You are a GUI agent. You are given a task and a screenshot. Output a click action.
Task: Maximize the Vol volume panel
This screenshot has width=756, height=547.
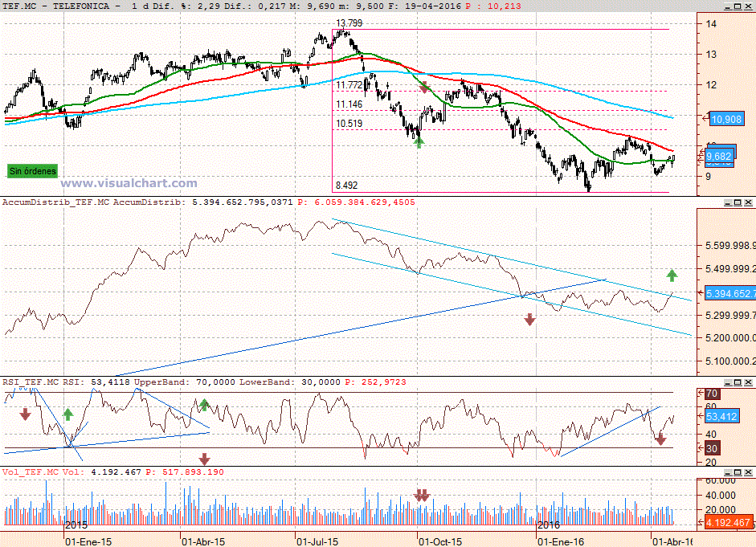click(738, 472)
